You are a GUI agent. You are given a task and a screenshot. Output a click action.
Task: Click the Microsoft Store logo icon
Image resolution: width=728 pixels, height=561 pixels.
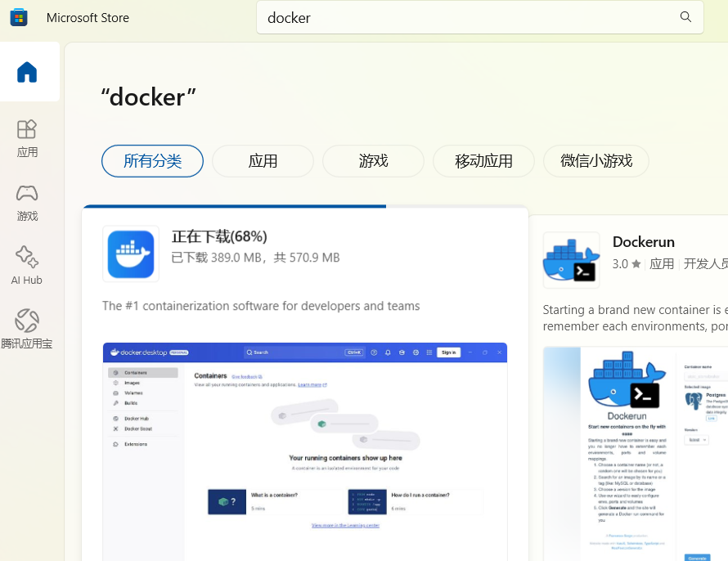coord(19,18)
